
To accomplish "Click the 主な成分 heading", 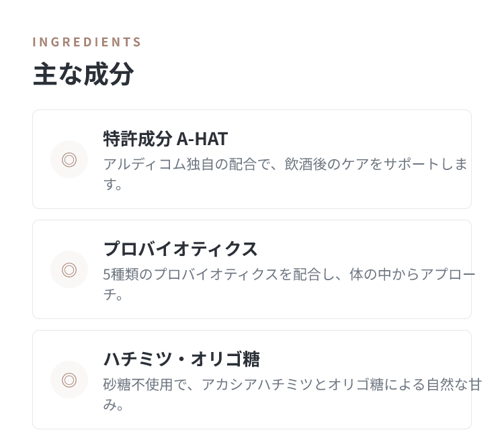I will pos(83,74).
